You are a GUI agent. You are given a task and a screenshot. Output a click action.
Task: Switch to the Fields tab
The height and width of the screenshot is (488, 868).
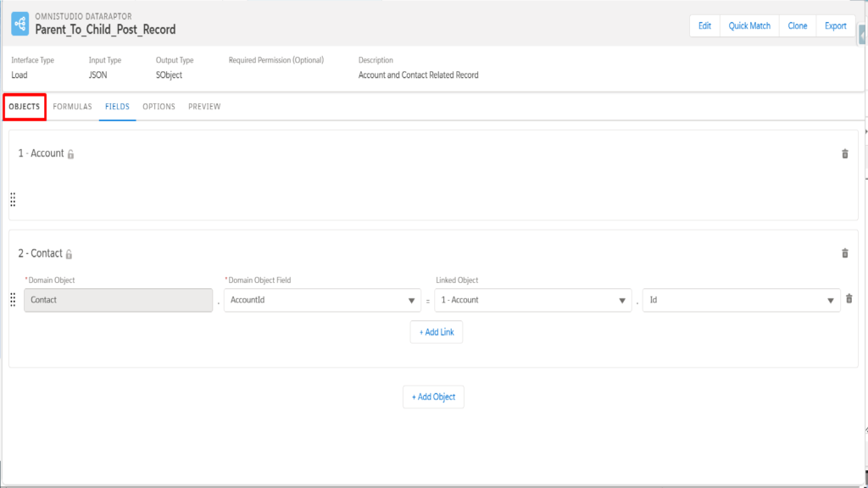(x=117, y=107)
